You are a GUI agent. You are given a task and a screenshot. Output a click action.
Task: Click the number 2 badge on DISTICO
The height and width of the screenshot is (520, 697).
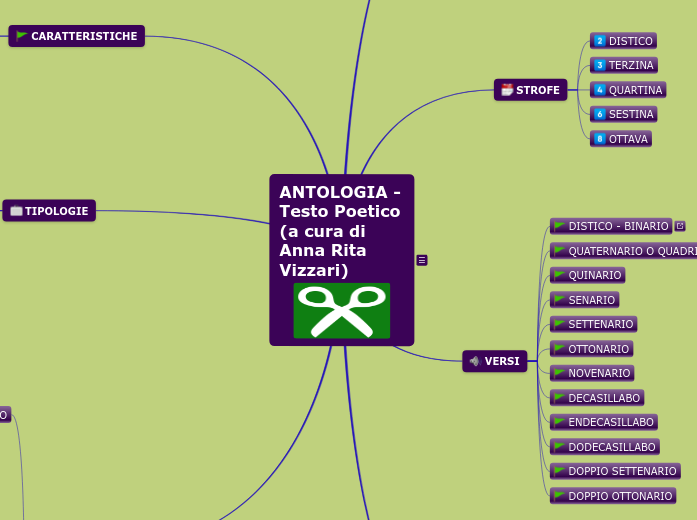(x=600, y=41)
